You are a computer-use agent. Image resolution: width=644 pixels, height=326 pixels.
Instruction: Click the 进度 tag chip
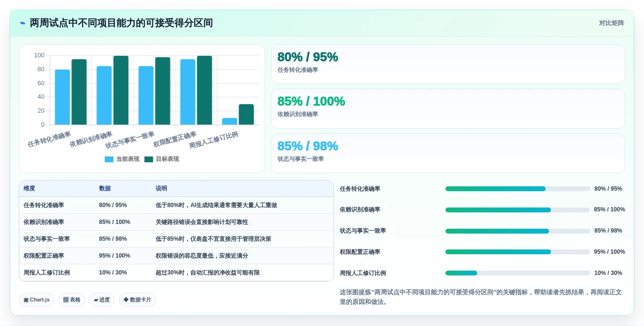pos(102,300)
